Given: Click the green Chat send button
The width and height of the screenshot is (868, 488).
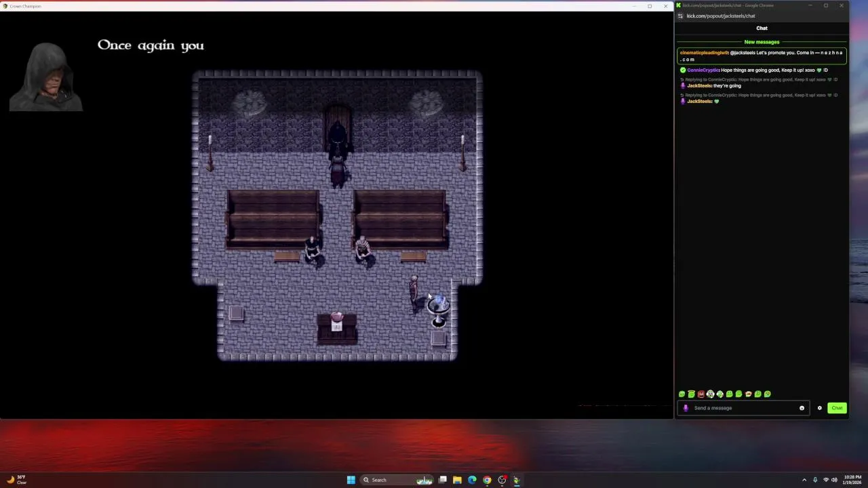Looking at the screenshot, I should 837,408.
